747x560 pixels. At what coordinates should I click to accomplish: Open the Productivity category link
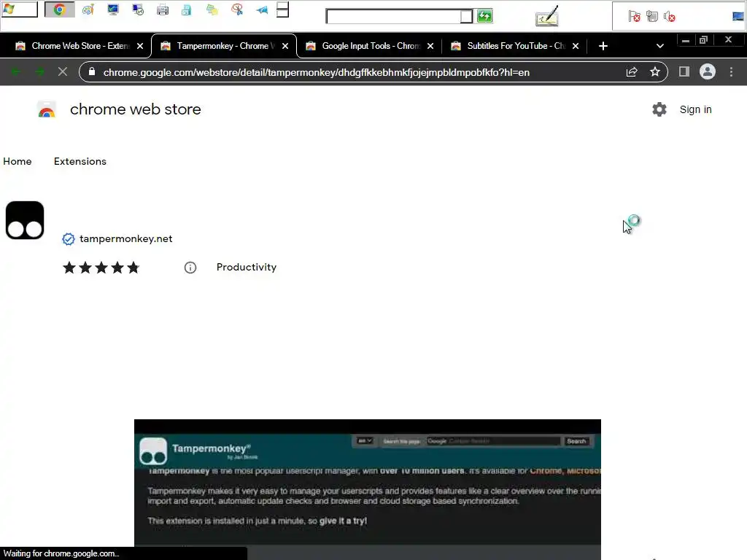pyautogui.click(x=247, y=267)
